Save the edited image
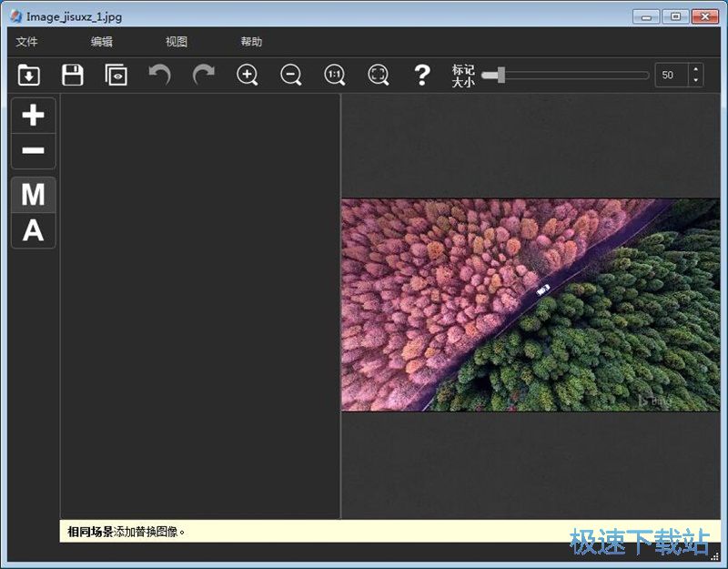This screenshot has height=569, width=728. point(72,76)
